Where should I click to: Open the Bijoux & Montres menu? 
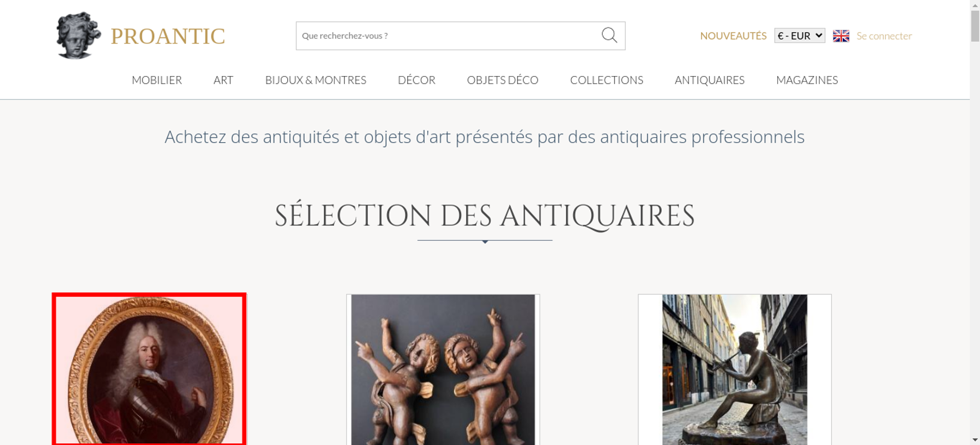[x=316, y=80]
